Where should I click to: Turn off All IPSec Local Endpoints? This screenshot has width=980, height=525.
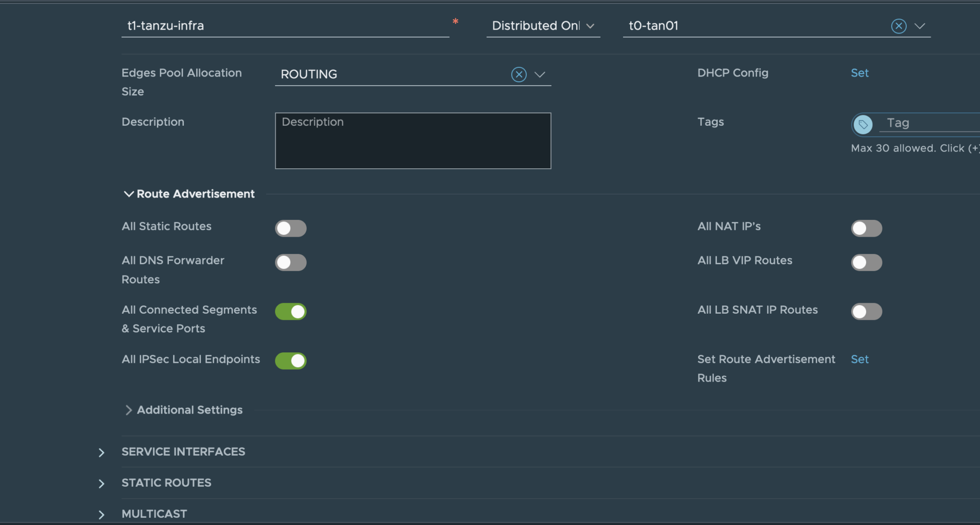(x=290, y=361)
